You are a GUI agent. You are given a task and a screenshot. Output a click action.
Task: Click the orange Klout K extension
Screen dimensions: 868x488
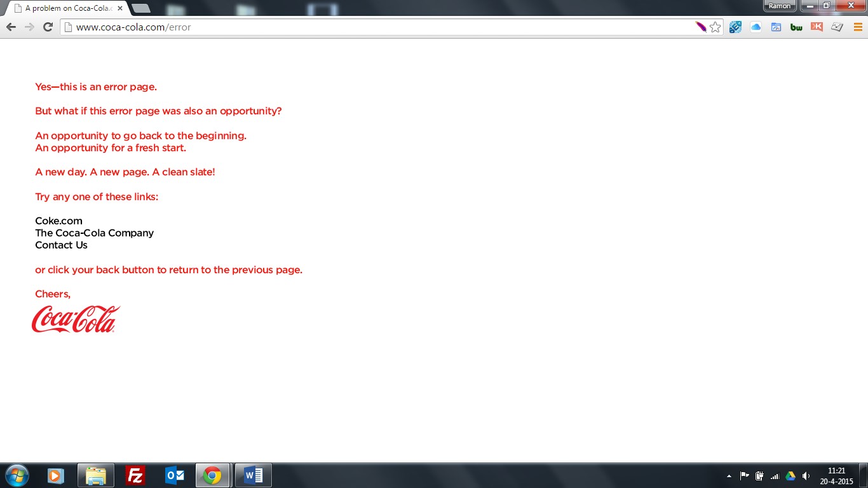[x=817, y=27]
